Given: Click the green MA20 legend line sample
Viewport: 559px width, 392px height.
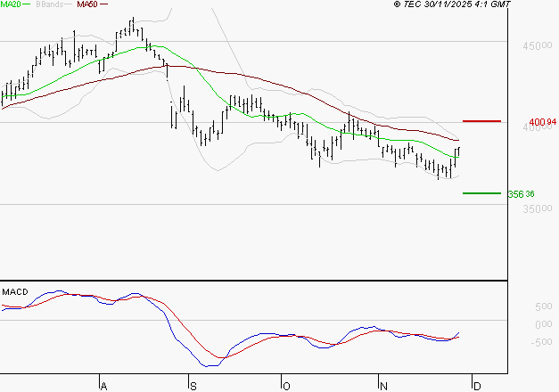Looking at the screenshot, I should coord(27,4).
